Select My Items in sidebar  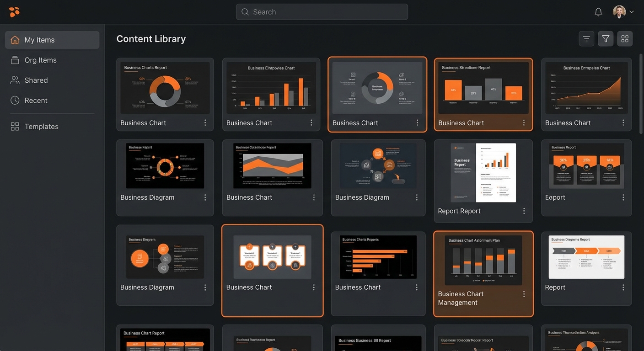tap(52, 40)
